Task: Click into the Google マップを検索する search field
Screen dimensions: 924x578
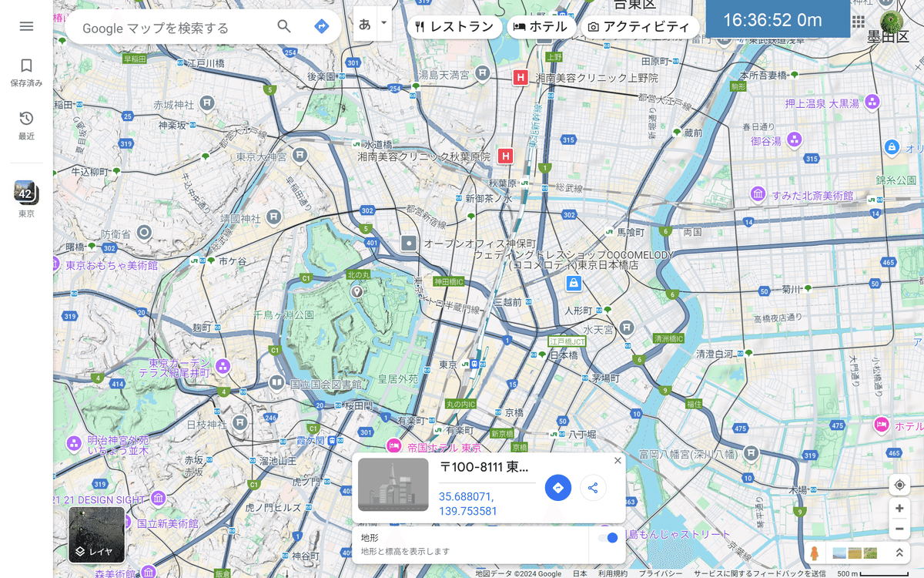Action: pos(175,28)
